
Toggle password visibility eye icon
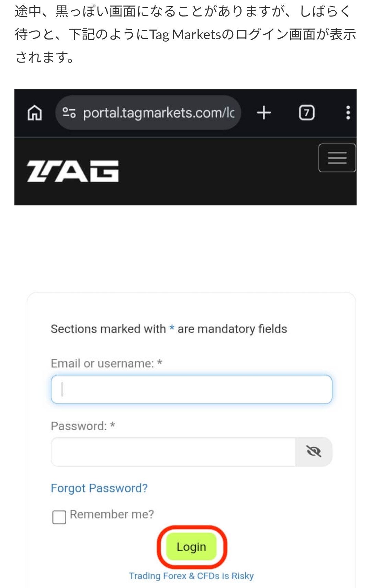[314, 452]
